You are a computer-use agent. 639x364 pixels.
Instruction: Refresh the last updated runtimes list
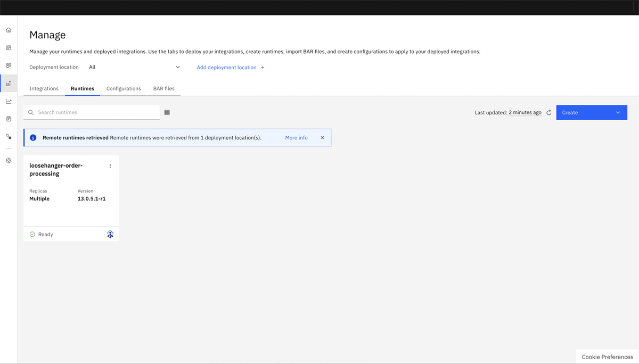tap(548, 112)
